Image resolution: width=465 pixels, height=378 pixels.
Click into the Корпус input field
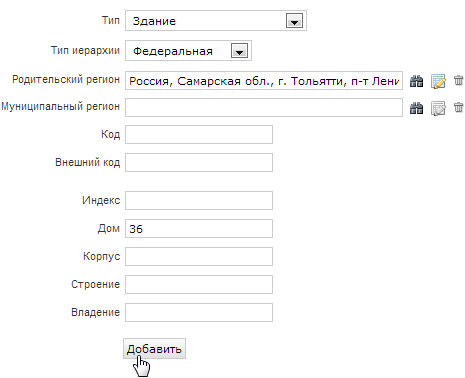pos(199,256)
